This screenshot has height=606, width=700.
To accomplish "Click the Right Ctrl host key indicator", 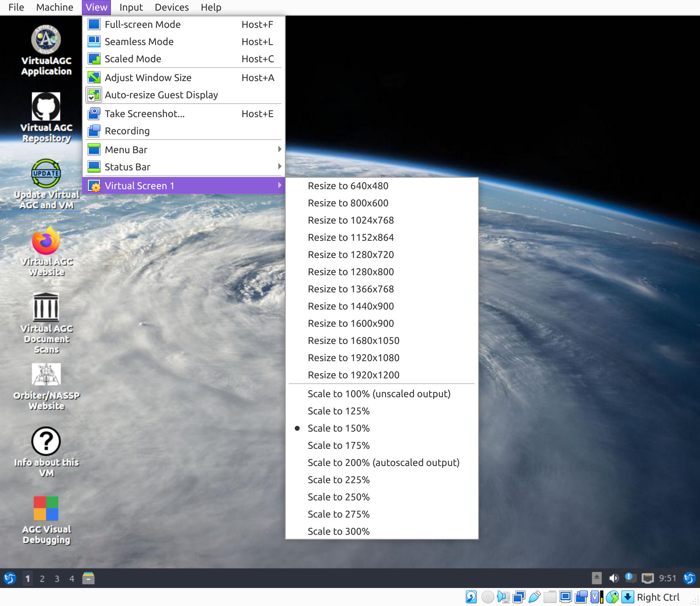I will [658, 597].
